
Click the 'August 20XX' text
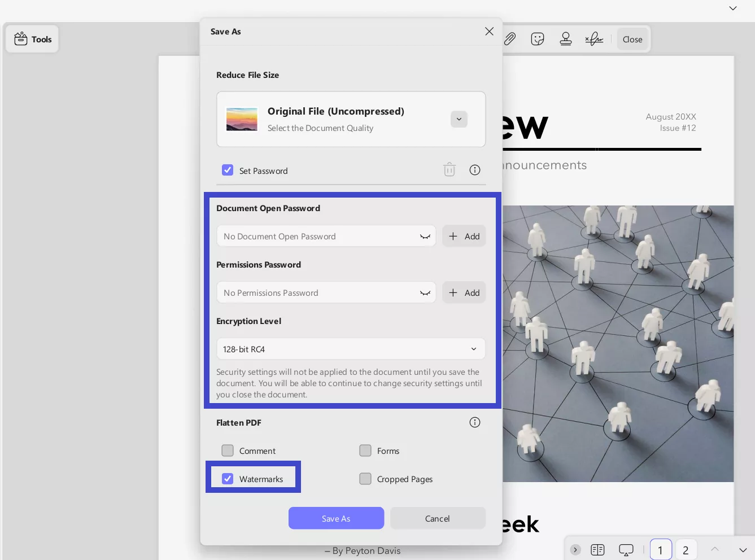pyautogui.click(x=671, y=117)
